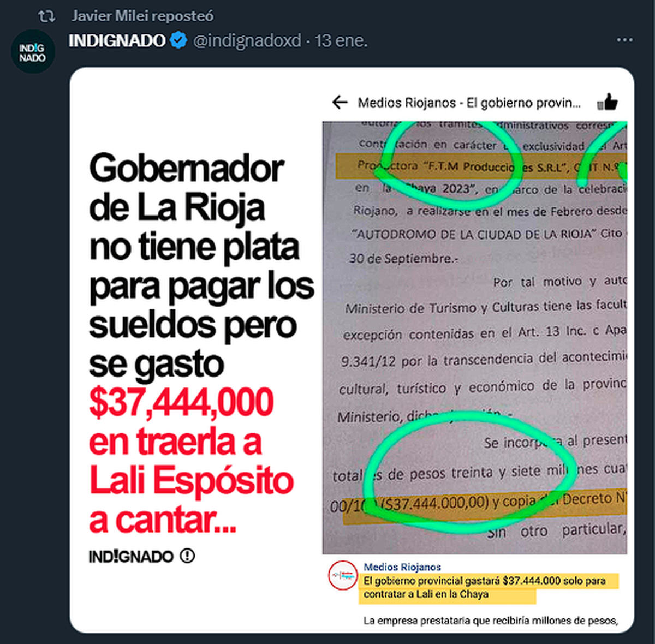The height and width of the screenshot is (644, 655).
Task: Click the highlighted headline about Lali en la Chaya
Action: pos(485,588)
